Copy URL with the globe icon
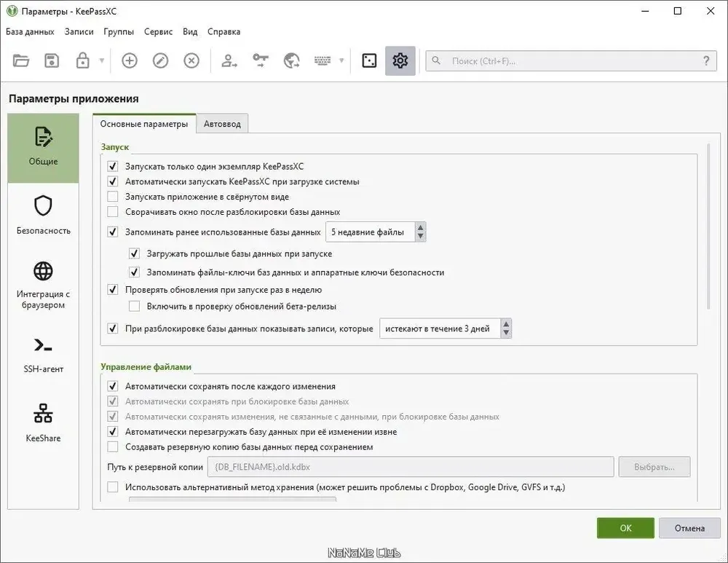This screenshot has width=728, height=563. click(292, 61)
